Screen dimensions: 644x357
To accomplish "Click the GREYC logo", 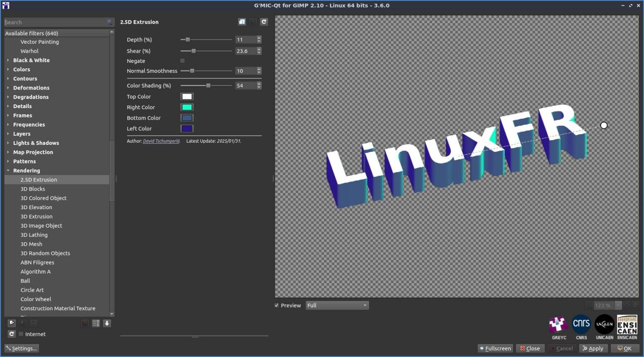I will (559, 325).
